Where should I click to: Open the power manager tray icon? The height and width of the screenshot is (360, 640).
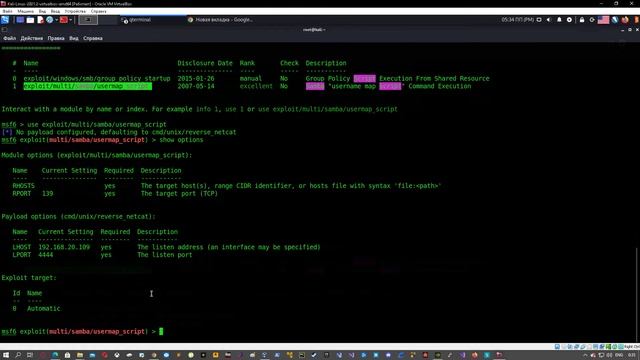tap(569, 20)
